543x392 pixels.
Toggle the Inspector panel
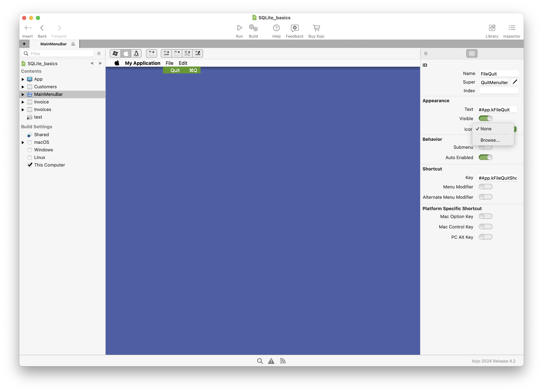point(512,28)
